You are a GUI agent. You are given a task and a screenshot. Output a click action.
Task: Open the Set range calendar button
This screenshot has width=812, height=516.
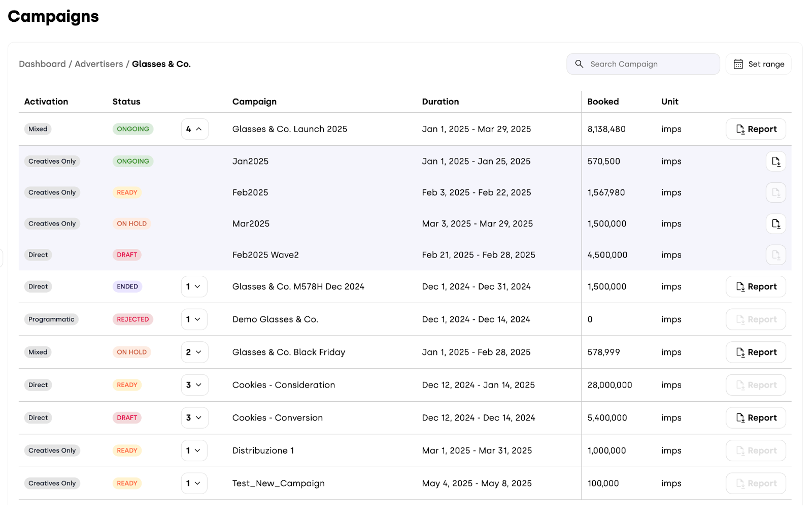(758, 64)
